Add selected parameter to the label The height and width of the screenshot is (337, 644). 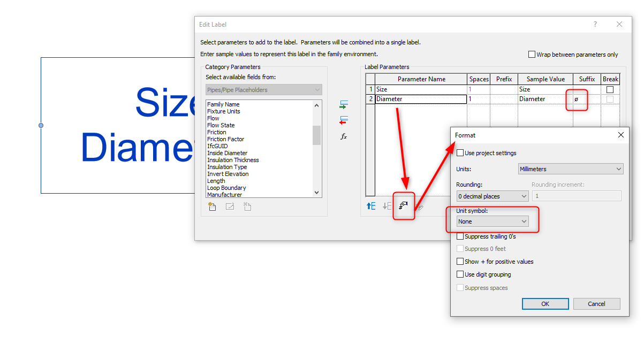tap(344, 105)
